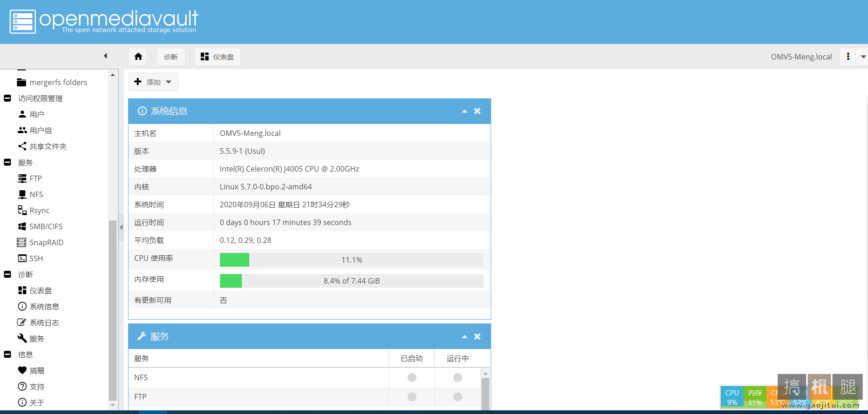Click NFS 已启动 status indicator
Image resolution: width=868 pixels, height=414 pixels.
[412, 377]
